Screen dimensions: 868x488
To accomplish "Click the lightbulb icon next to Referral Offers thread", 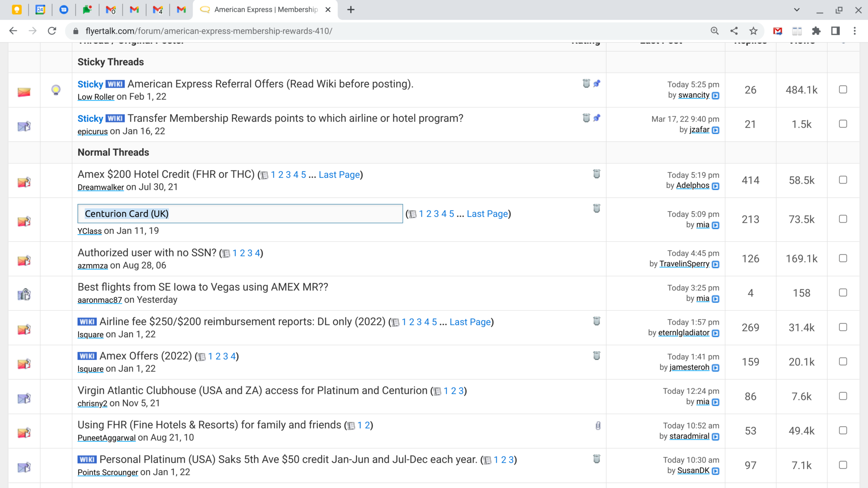I will [56, 90].
